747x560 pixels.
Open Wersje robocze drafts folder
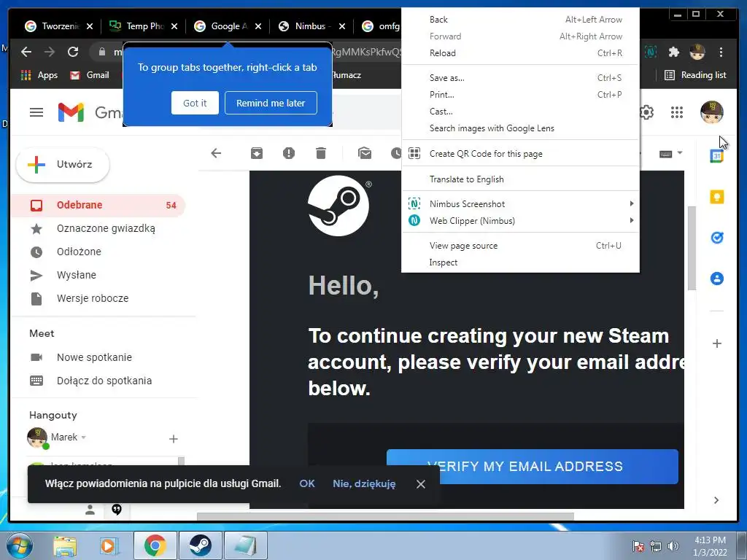98,298
